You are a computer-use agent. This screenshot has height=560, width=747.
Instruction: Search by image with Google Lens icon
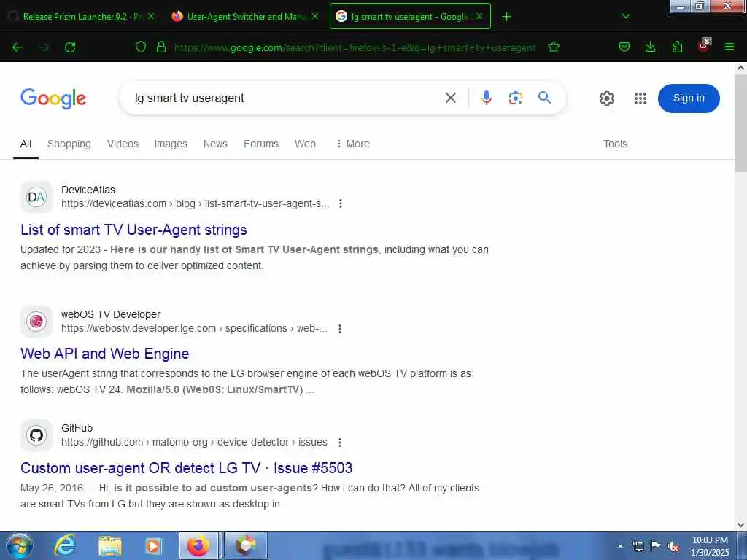click(x=516, y=98)
